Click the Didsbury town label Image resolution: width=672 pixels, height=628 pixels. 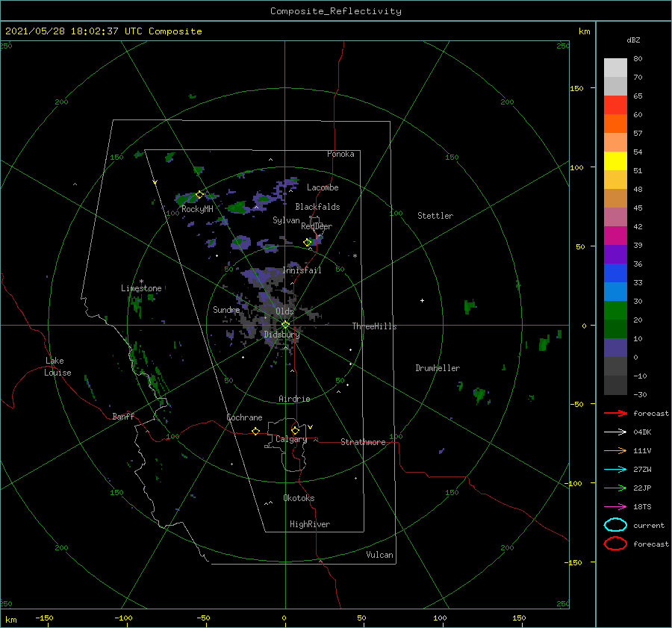tap(281, 335)
